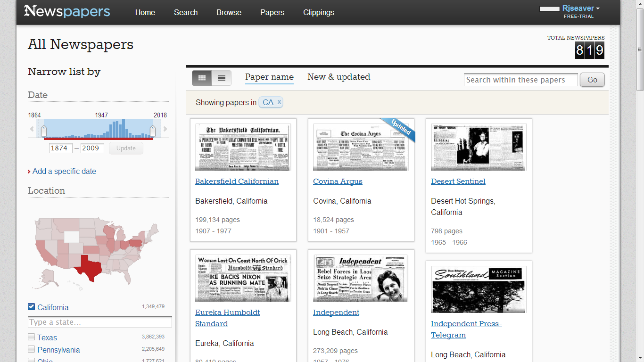Enable the Texas checkbox
644x362 pixels.
(31, 336)
